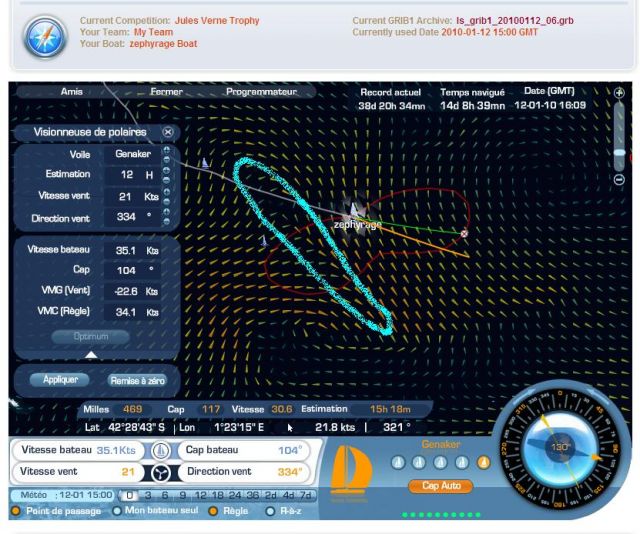
Task: Select the fourth sail icon under Genaker
Action: point(462,463)
